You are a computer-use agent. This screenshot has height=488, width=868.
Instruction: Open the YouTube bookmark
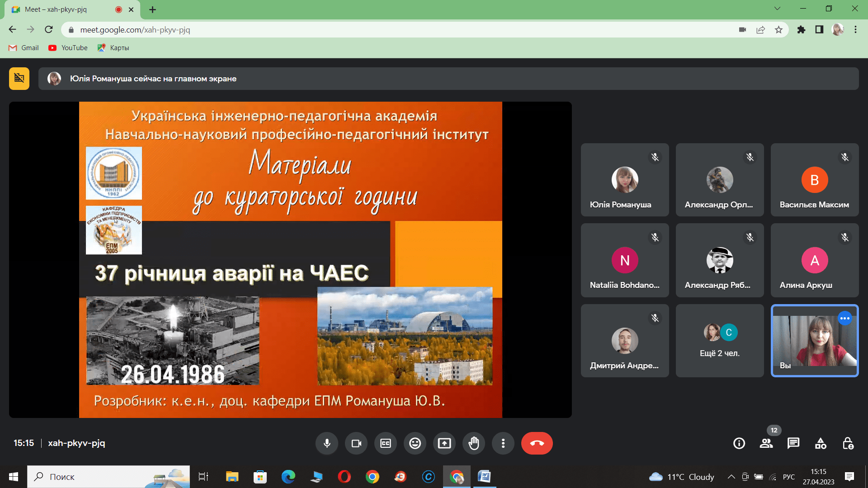tap(68, 48)
